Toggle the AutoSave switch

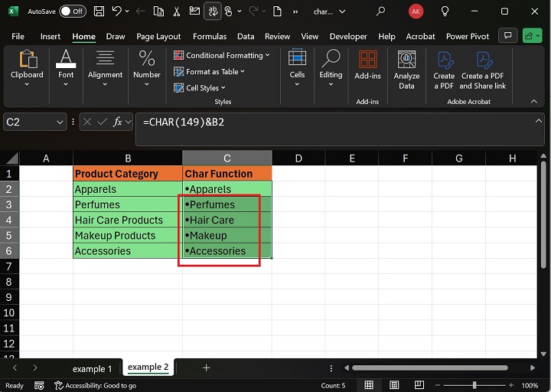point(73,11)
